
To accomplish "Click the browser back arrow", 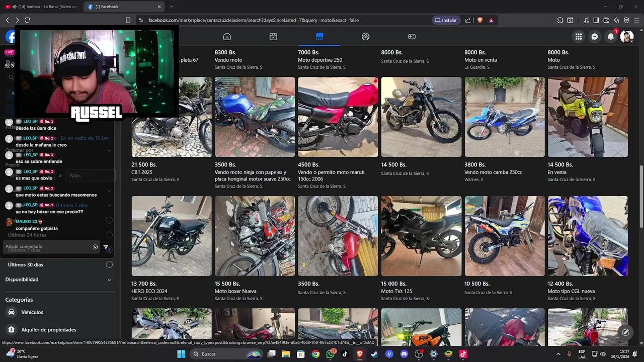I will pos(8,20).
